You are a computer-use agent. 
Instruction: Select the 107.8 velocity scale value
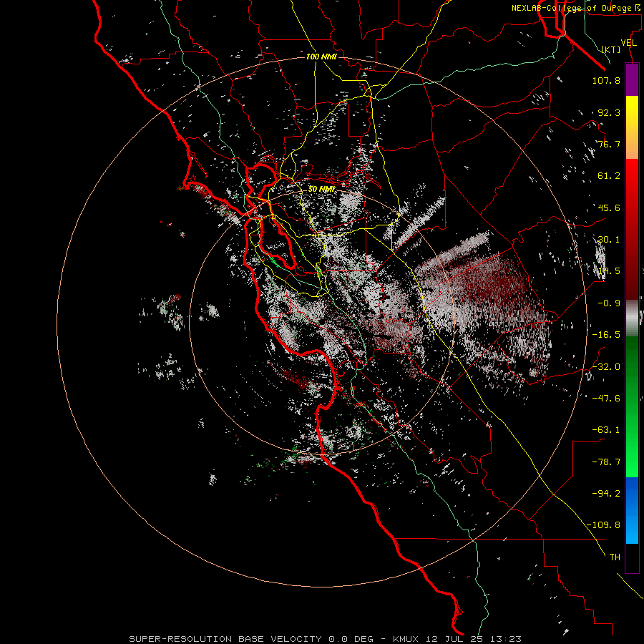point(606,80)
